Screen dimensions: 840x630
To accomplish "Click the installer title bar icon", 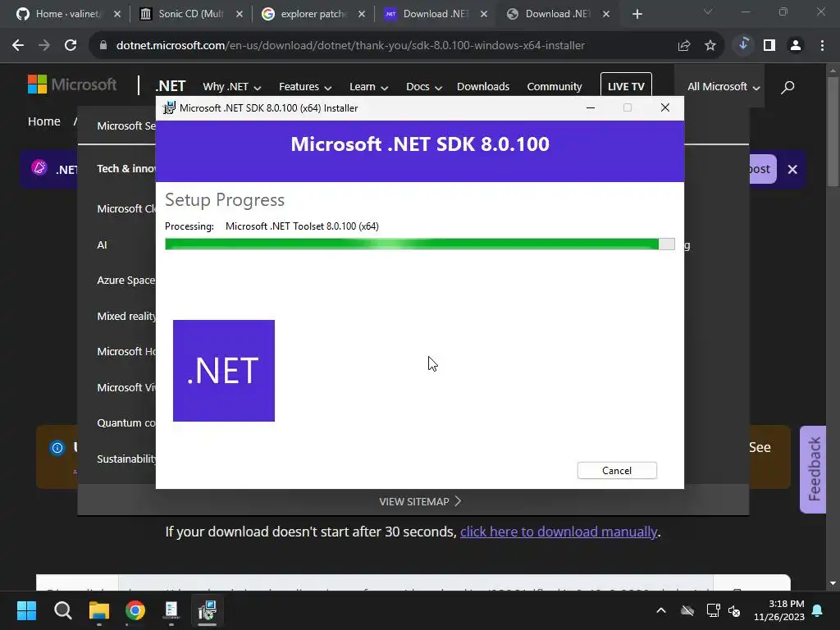I will click(x=169, y=107).
